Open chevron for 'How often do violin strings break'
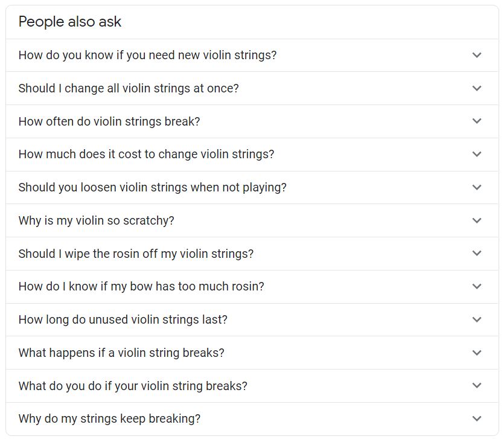Viewport: 504px width, 439px height. [477, 121]
